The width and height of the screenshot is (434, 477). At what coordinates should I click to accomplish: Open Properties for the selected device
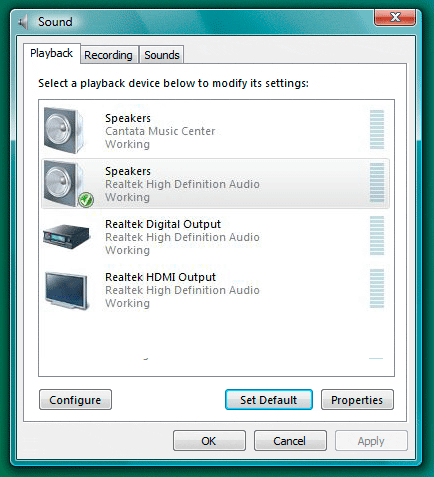tap(357, 400)
